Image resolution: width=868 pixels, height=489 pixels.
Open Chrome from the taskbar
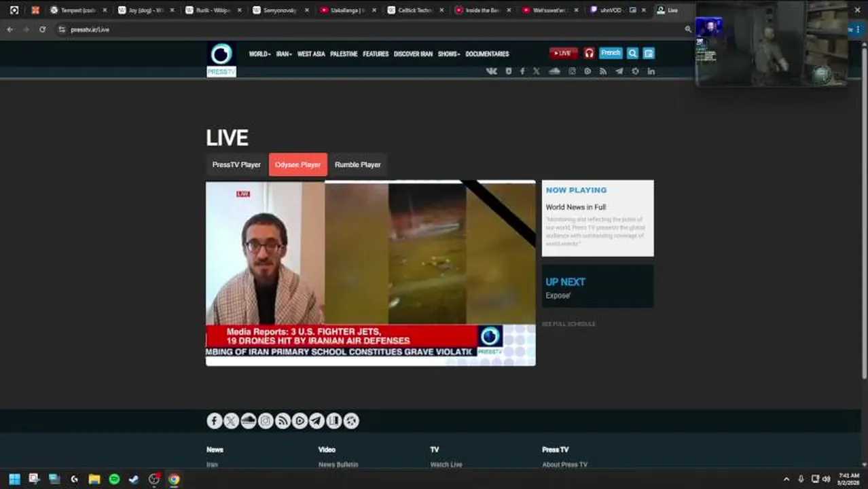(174, 479)
